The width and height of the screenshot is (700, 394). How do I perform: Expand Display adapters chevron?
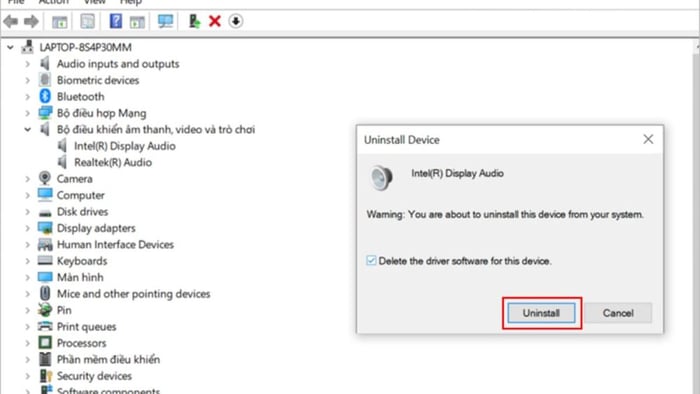(28, 228)
